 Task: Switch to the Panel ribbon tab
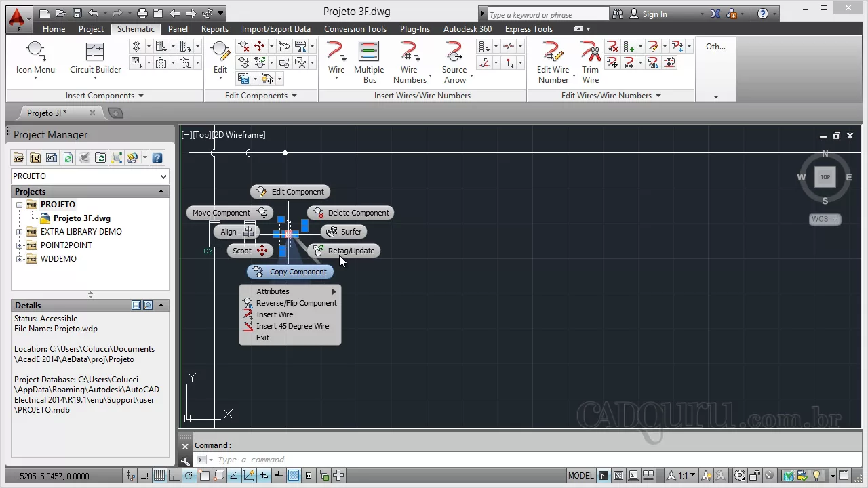[x=178, y=29]
